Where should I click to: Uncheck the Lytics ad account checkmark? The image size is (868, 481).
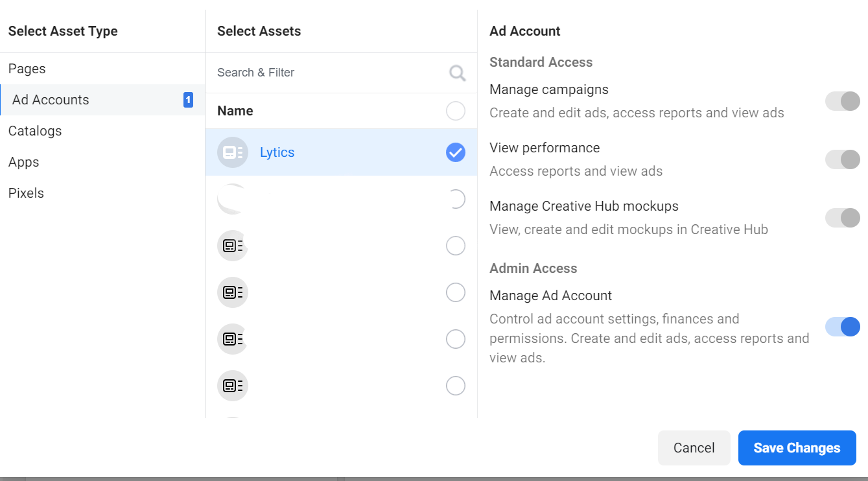(456, 152)
